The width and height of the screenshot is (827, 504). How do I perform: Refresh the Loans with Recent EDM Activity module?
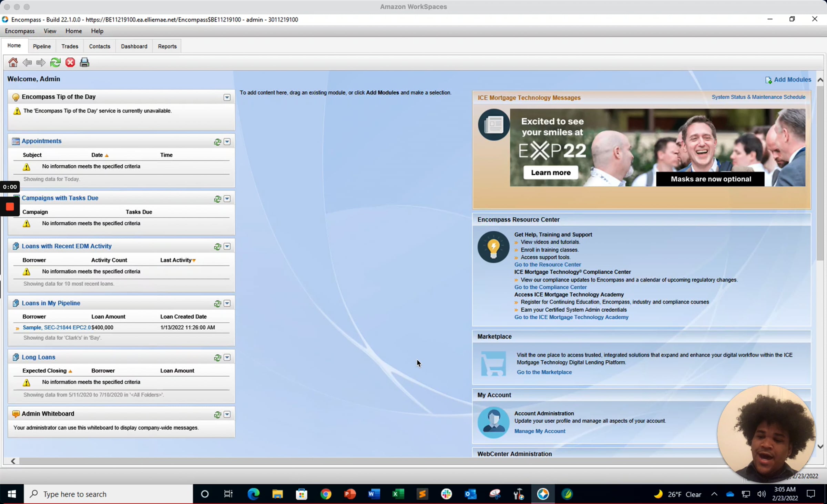coord(217,247)
